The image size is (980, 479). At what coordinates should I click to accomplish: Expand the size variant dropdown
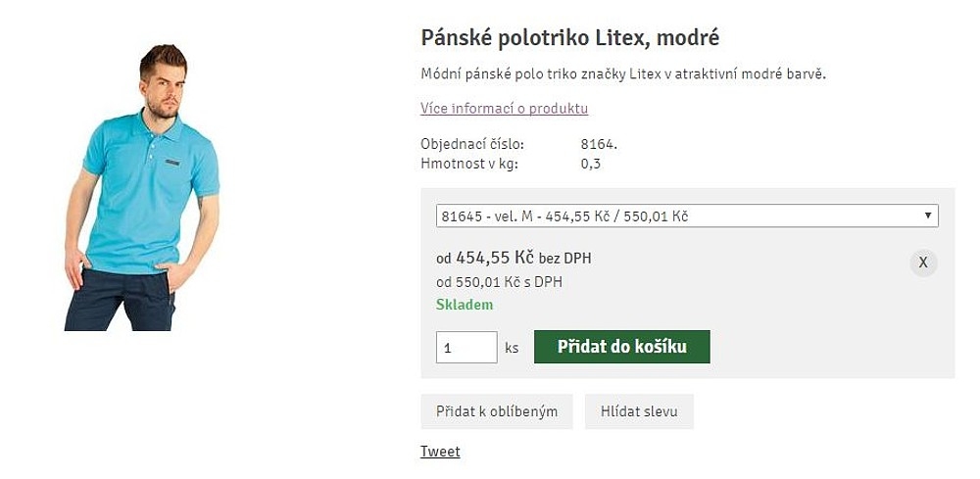[x=686, y=216]
